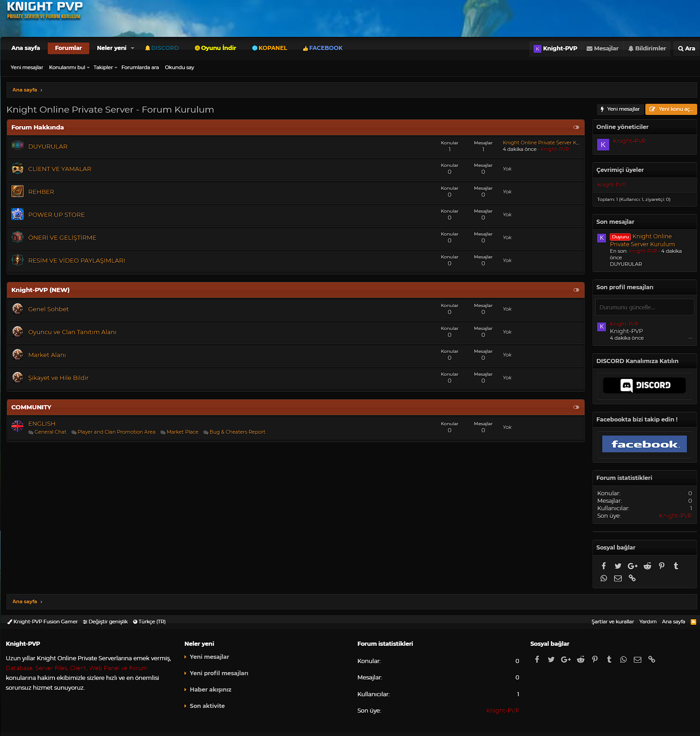The height and width of the screenshot is (736, 700).
Task: Click the Yeni konu aç button
Action: coord(671,109)
